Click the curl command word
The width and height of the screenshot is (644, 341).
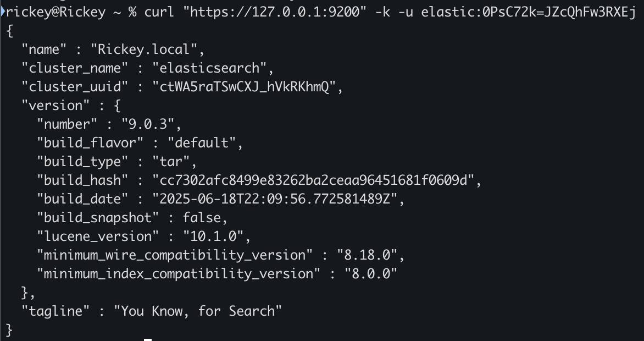(160, 12)
